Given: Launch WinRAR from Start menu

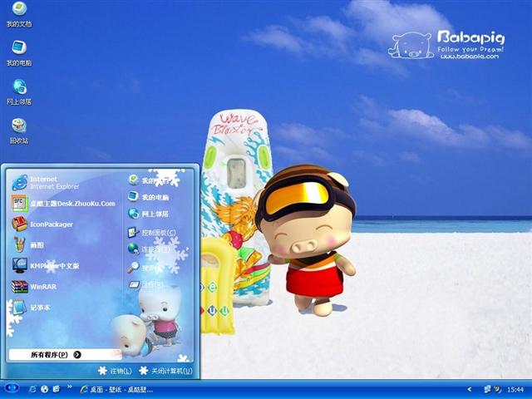Looking at the screenshot, I should (x=34, y=287).
